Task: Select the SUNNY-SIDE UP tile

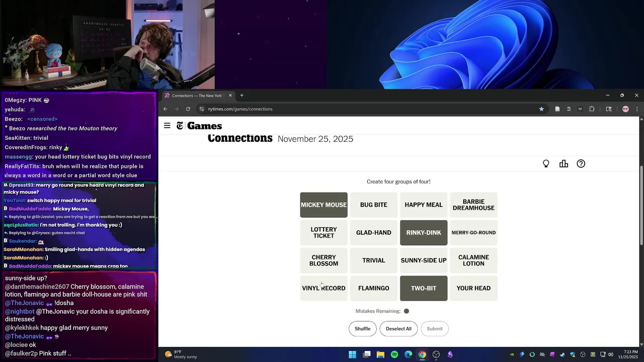Action: click(x=424, y=260)
